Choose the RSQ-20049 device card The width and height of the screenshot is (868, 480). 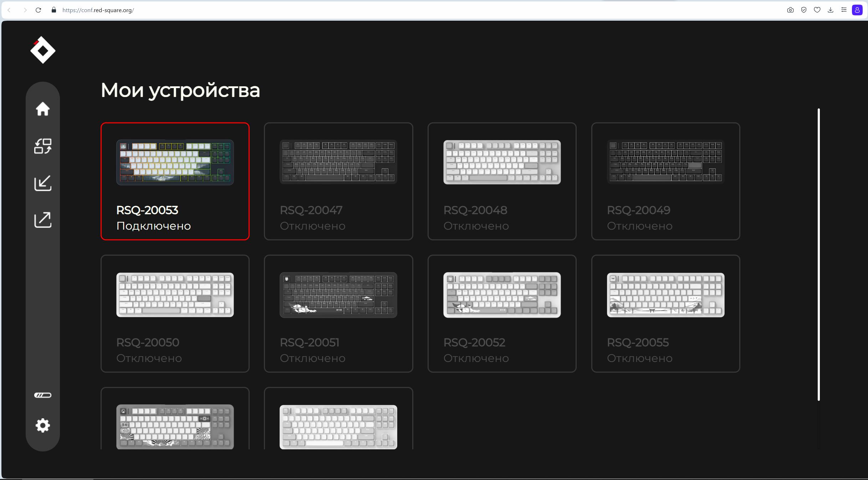[x=665, y=181]
